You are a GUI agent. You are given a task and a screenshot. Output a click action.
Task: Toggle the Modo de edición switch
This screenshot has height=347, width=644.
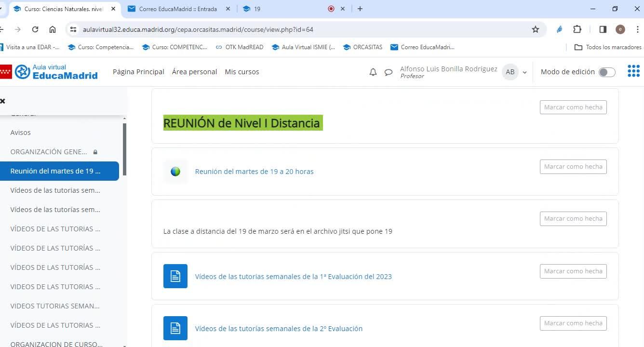[607, 72]
